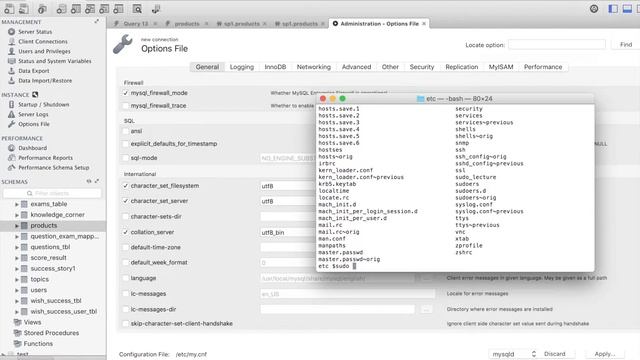Enable the ansi SQL checkbox
Screen dimensions: 640x360
point(126,131)
